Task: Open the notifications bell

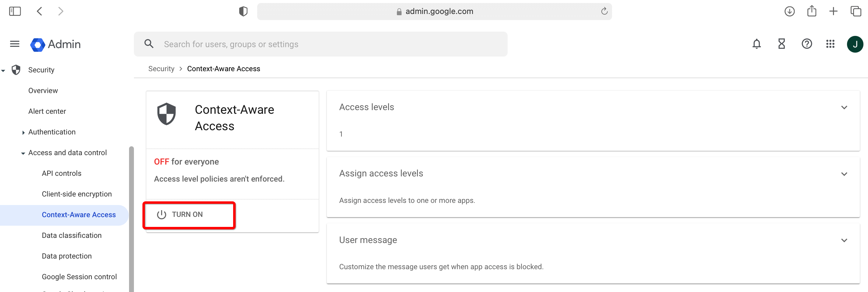Action: [757, 44]
